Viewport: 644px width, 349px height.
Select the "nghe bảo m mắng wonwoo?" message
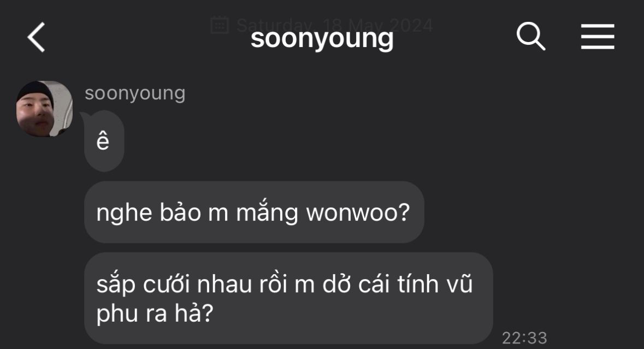click(254, 212)
